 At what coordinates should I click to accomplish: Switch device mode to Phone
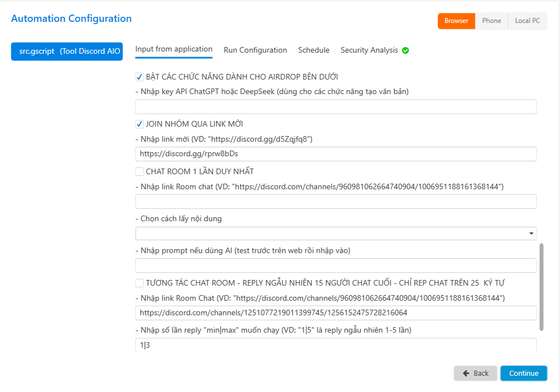492,21
